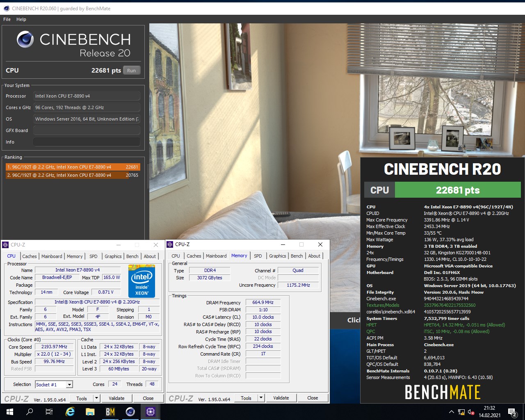The image size is (525, 420).
Task: Select ranking entry with 20765 score
Action: coord(73,175)
